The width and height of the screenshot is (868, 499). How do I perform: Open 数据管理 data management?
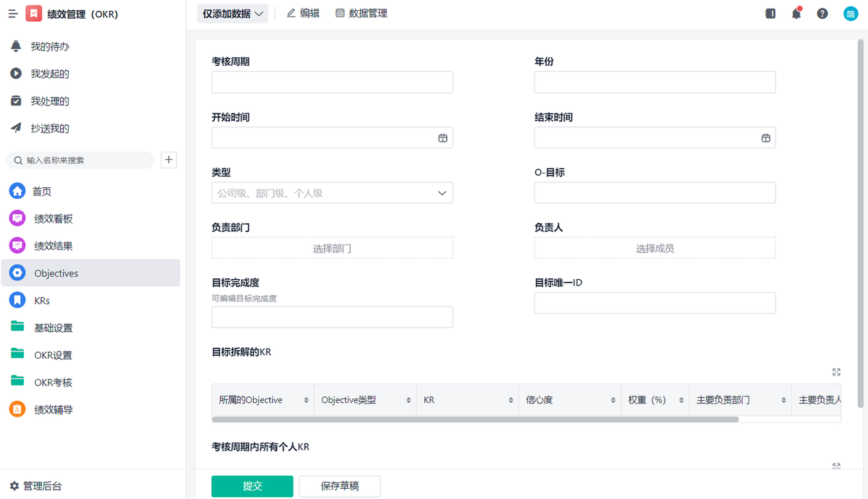[x=362, y=13]
